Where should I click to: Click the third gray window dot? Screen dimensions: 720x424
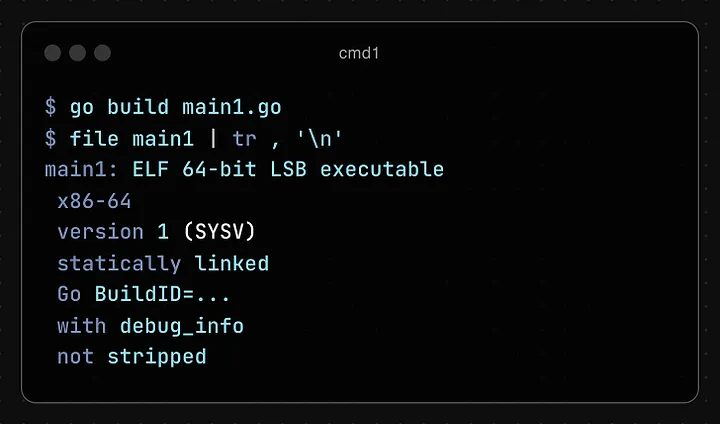(x=102, y=53)
